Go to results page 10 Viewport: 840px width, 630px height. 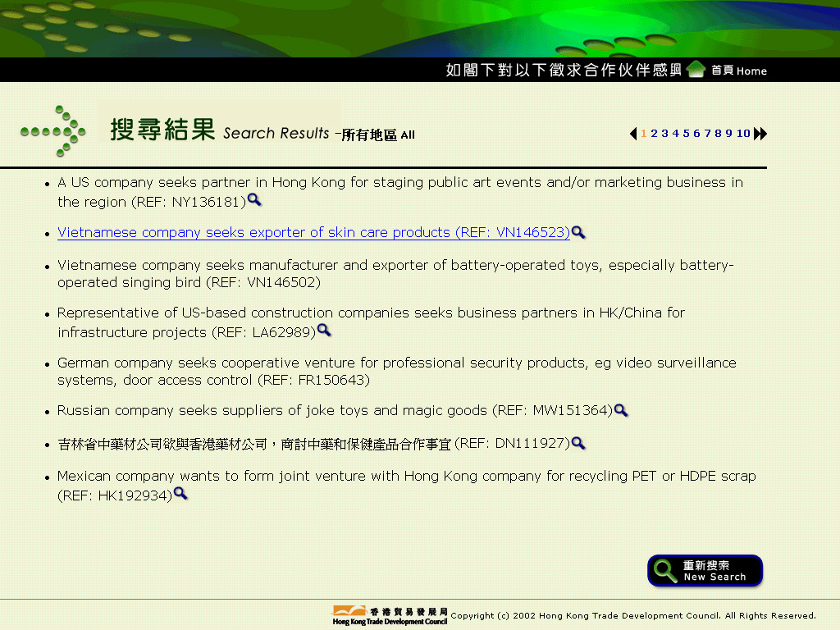coord(743,134)
